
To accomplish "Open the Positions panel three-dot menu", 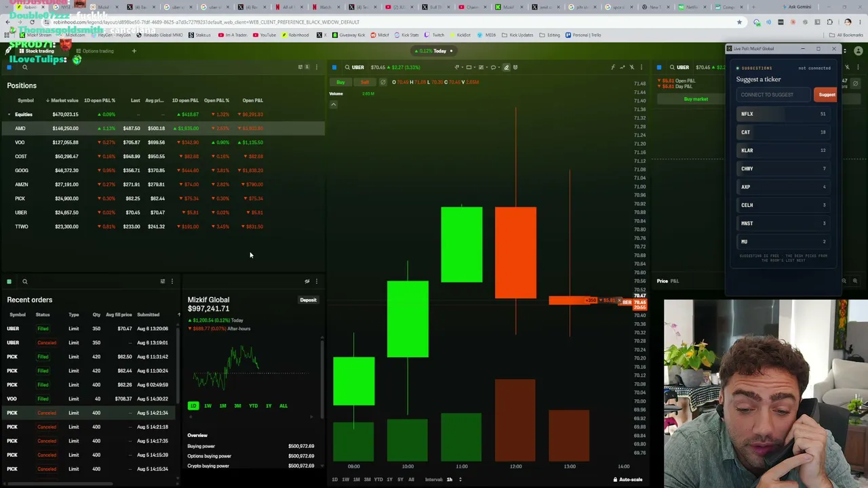I will (316, 67).
